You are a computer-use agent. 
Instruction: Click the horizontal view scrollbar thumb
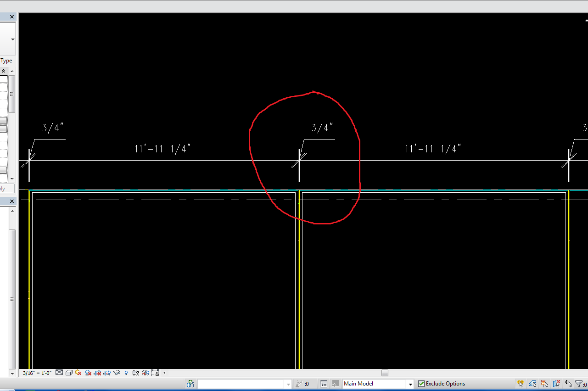pyautogui.click(x=385, y=373)
